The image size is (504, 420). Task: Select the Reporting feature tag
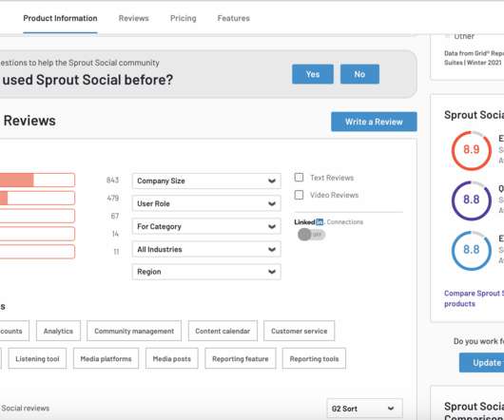[x=241, y=358]
